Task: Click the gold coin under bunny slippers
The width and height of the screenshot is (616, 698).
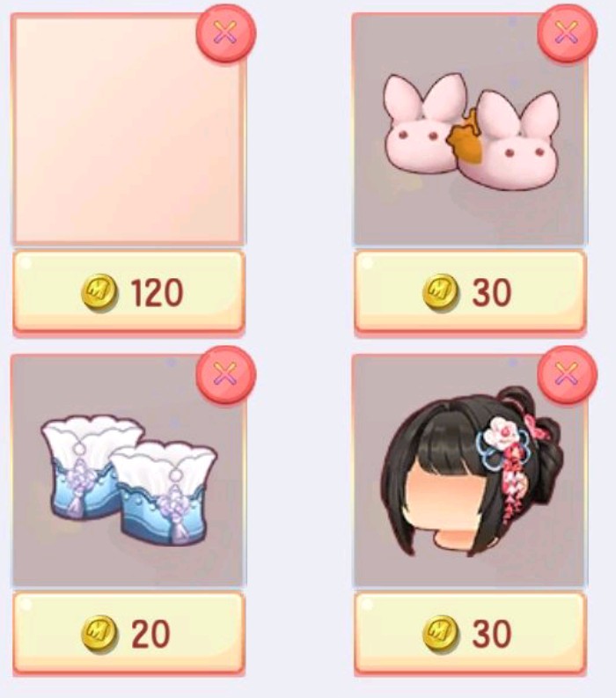Action: [441, 293]
